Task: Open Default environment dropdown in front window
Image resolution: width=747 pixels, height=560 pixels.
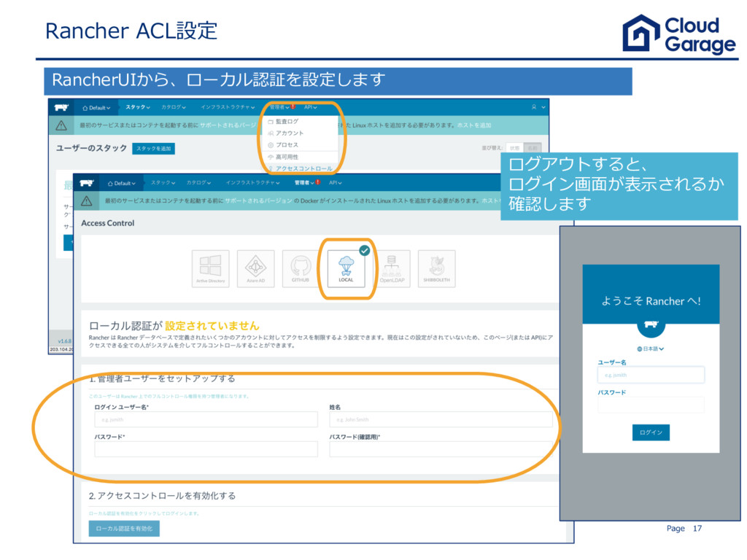Action: coord(122,183)
